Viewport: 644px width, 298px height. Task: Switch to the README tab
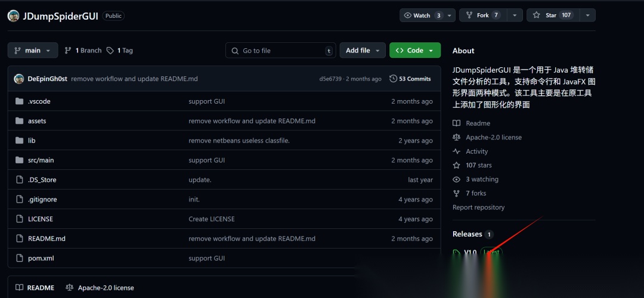[35, 288]
